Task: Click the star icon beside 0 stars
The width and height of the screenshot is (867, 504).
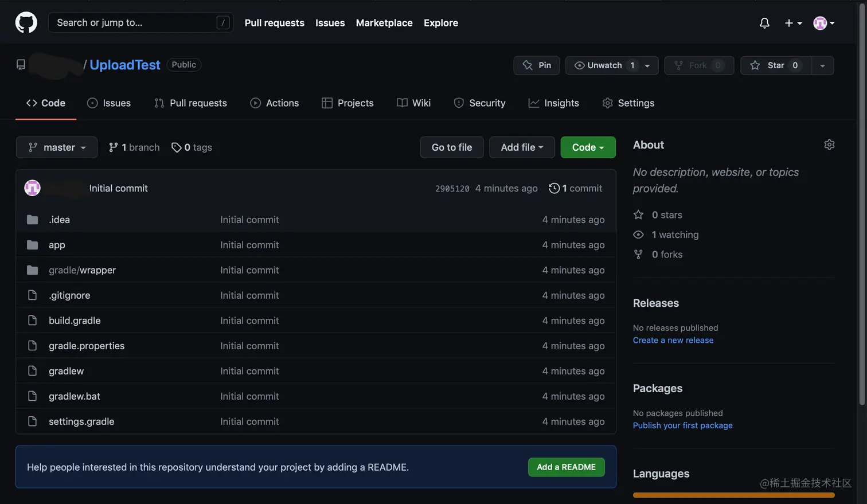Action: point(638,214)
